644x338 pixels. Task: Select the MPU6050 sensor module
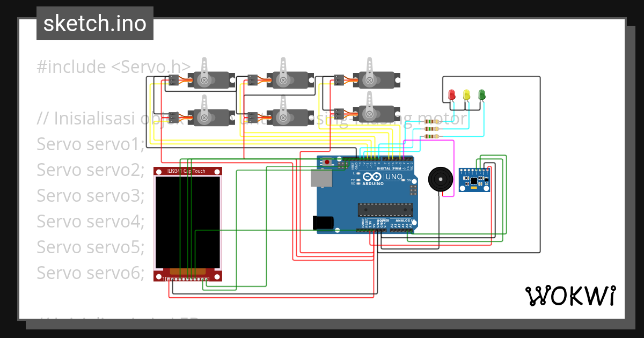point(475,180)
